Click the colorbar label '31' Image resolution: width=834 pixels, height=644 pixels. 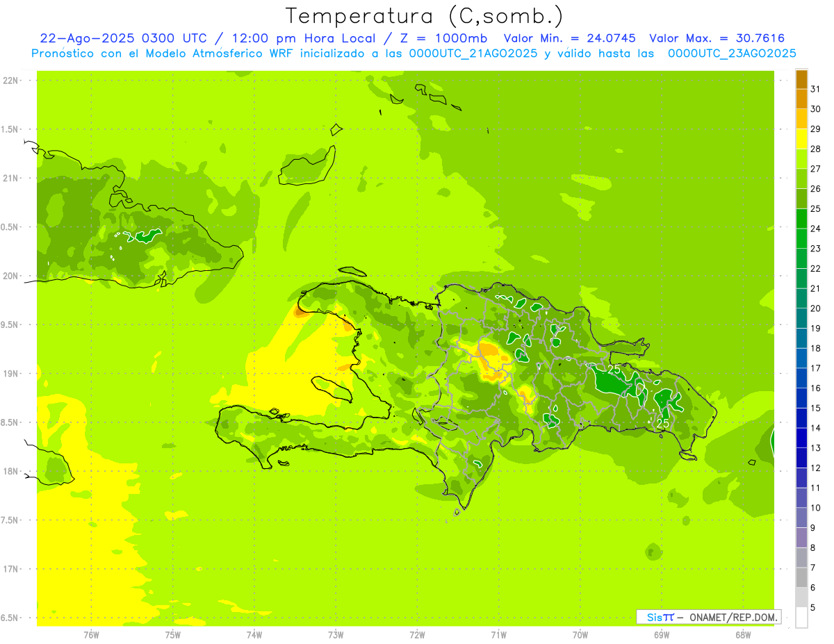[x=816, y=89]
